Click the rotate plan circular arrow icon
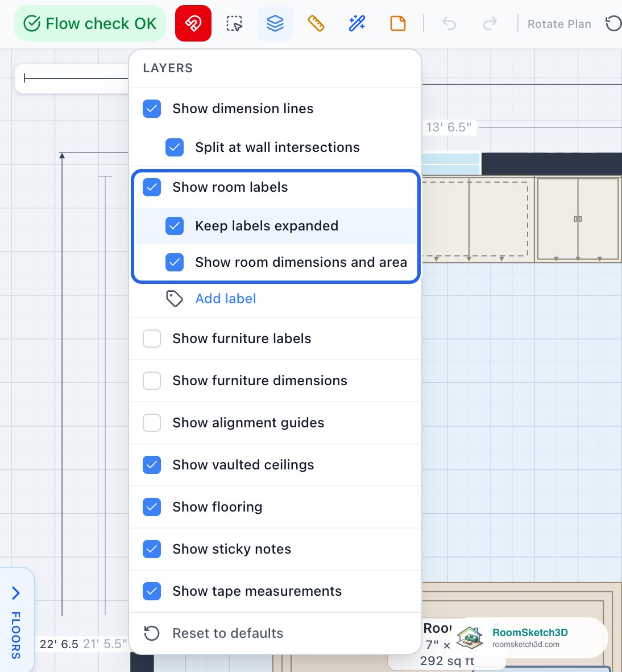Image resolution: width=622 pixels, height=672 pixels. point(613,23)
